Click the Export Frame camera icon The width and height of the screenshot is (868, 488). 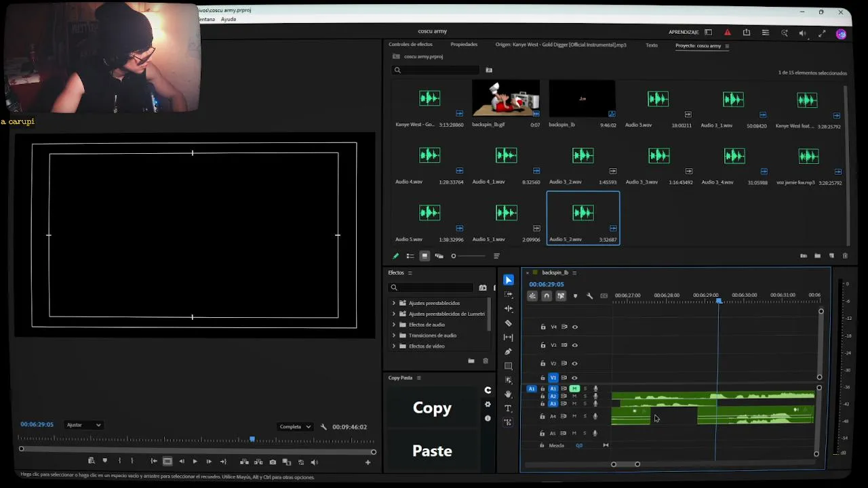coord(273,462)
